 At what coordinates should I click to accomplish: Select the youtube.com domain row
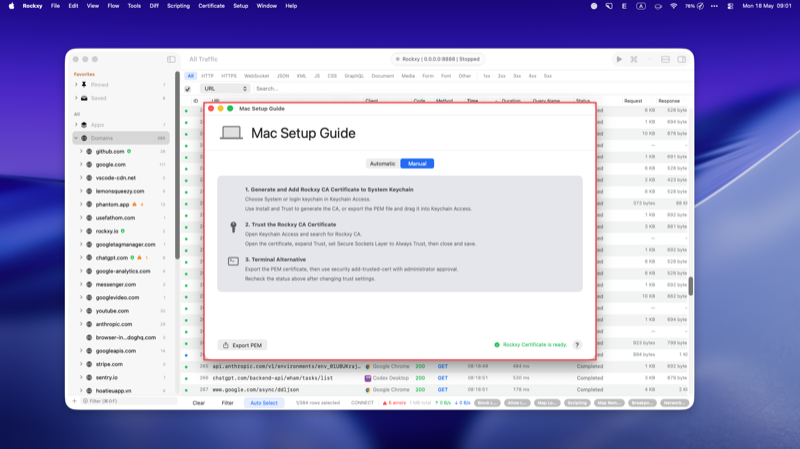click(x=121, y=311)
